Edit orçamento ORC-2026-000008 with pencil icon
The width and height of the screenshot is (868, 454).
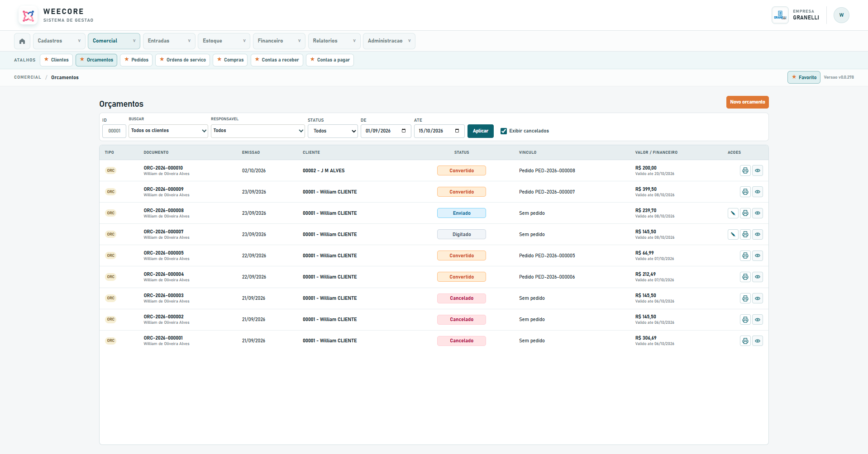[733, 213]
